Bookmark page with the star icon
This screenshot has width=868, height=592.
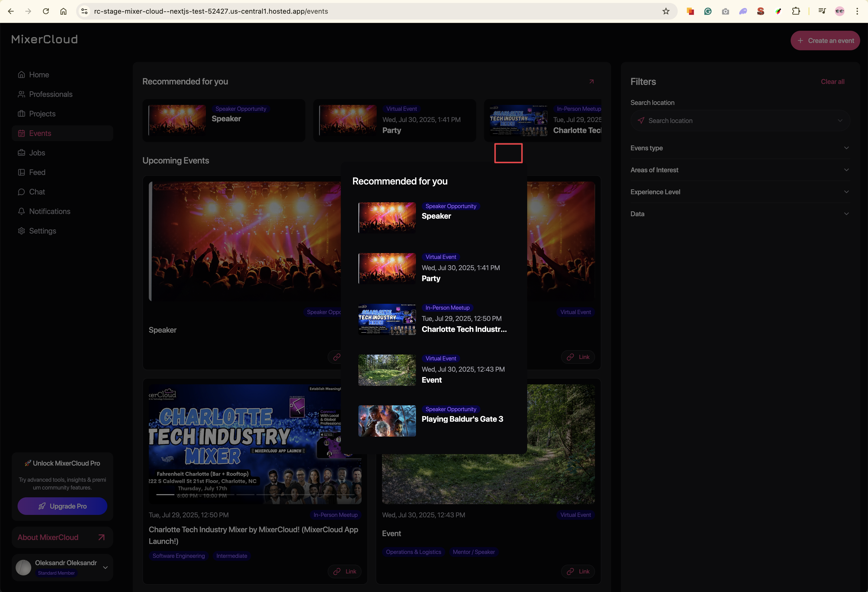pos(666,11)
